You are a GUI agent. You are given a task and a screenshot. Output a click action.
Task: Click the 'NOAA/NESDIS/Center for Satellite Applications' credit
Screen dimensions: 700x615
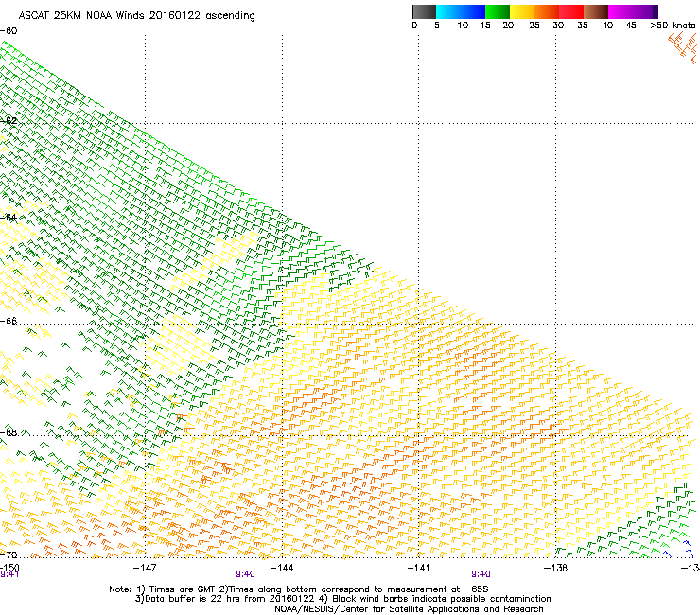(x=409, y=609)
